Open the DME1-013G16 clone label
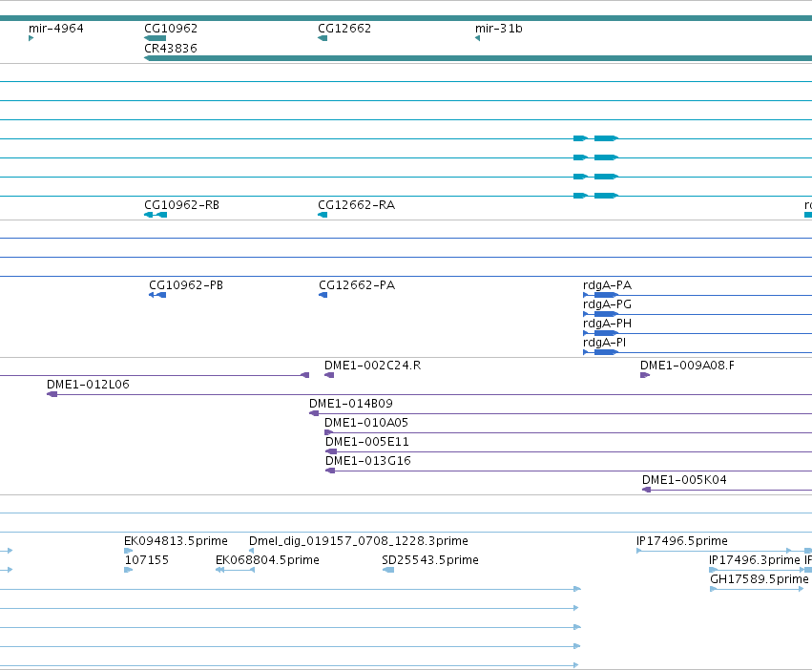This screenshot has width=812, height=670. 368,461
